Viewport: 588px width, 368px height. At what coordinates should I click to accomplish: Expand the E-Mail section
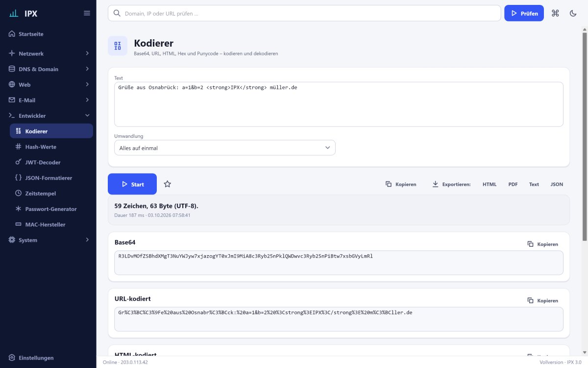click(x=87, y=100)
